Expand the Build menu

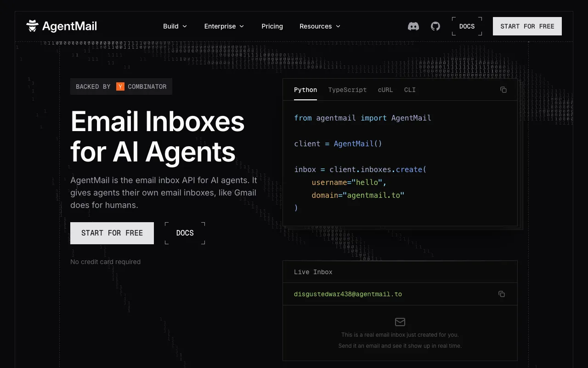(175, 26)
